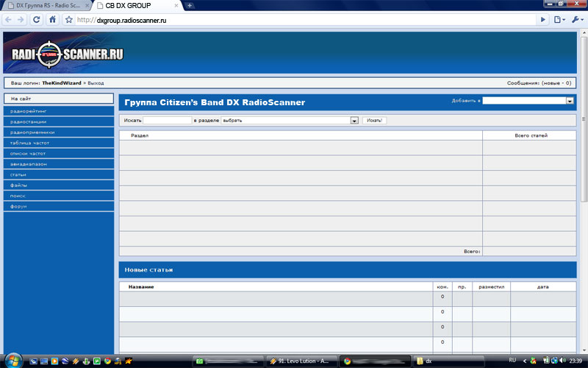Viewport: 588px width, 368px height.
Task: Click the 'Искать!' search button
Action: 374,121
